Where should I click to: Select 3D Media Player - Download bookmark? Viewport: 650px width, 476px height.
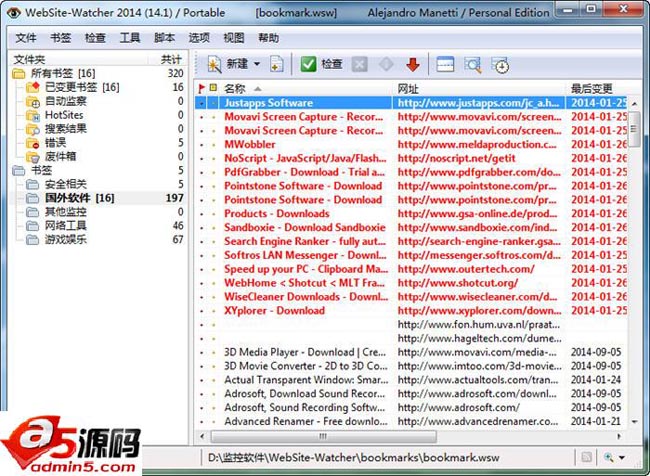tap(305, 352)
